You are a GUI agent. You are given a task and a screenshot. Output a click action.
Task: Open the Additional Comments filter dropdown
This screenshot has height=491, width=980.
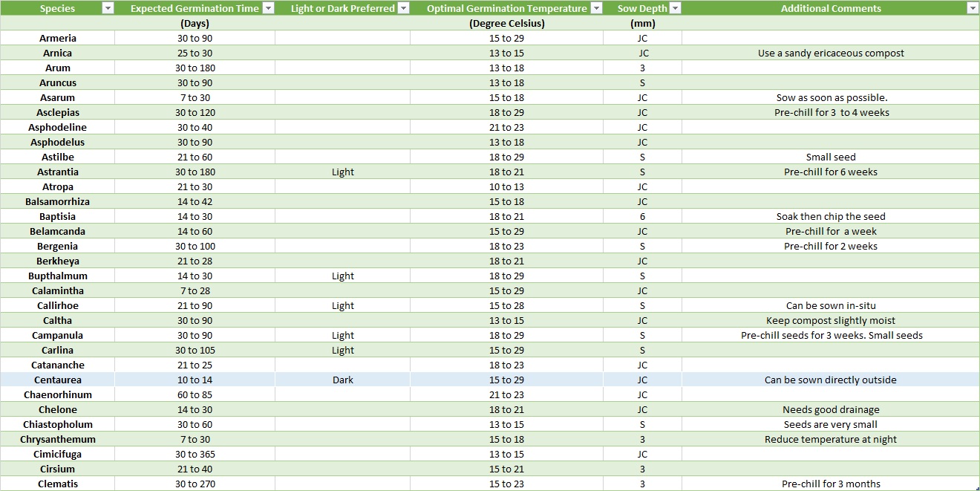coord(973,8)
